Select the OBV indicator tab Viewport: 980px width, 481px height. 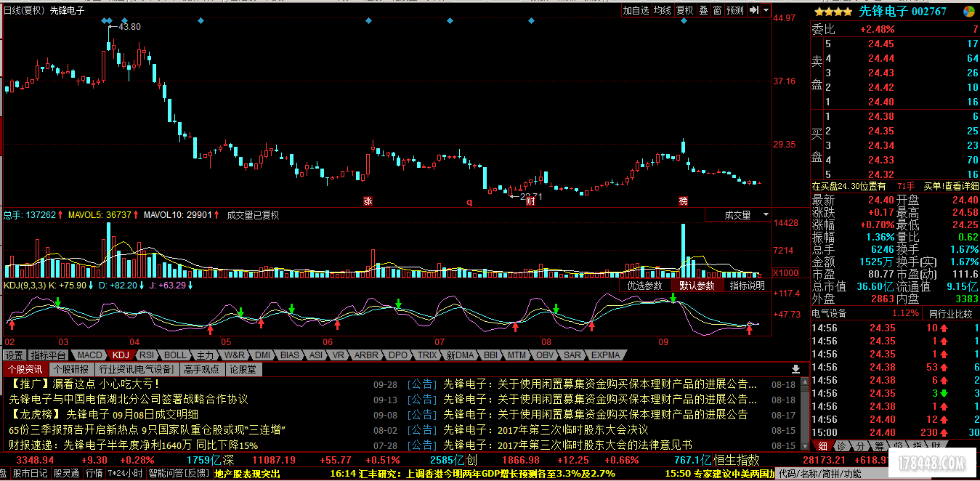coord(545,355)
